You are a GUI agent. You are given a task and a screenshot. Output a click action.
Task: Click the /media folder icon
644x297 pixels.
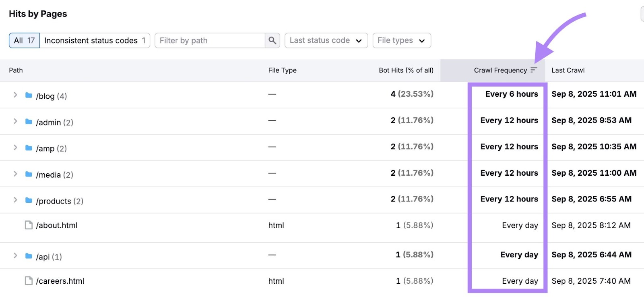point(29,174)
